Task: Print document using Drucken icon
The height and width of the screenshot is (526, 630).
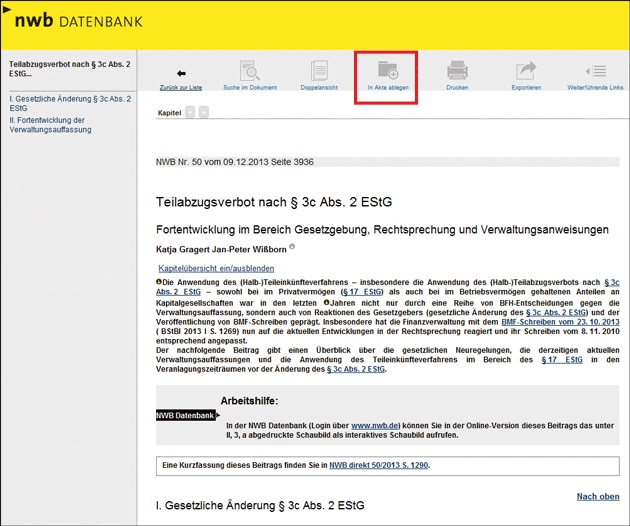Action: [x=457, y=73]
